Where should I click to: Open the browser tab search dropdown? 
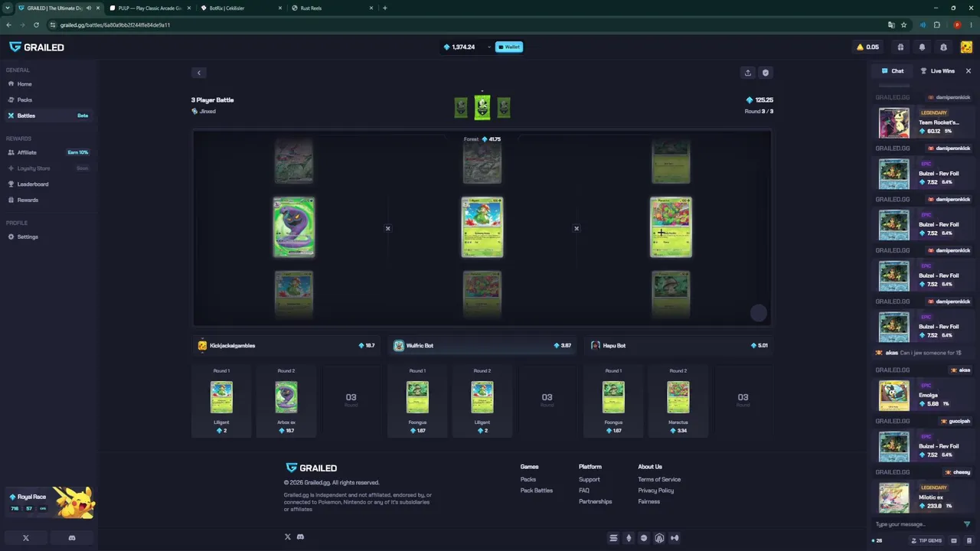[7, 8]
